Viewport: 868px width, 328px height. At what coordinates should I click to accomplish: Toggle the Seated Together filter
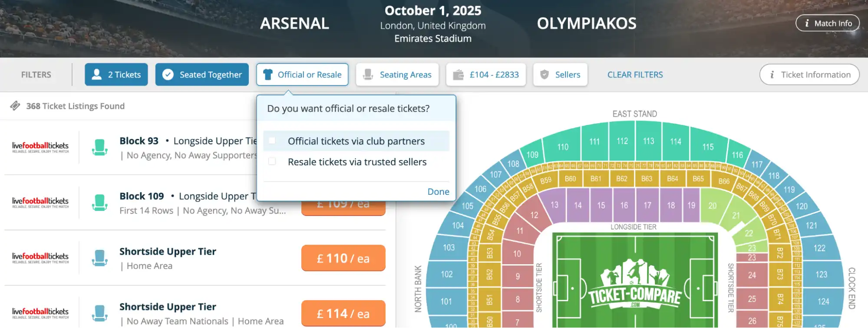[201, 74]
